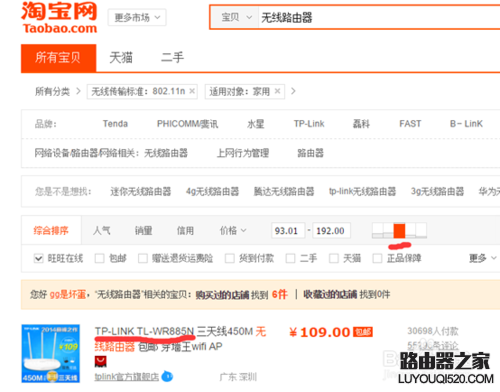Select 综合排序 sorting tab
The height and width of the screenshot is (392, 500).
coord(51,230)
